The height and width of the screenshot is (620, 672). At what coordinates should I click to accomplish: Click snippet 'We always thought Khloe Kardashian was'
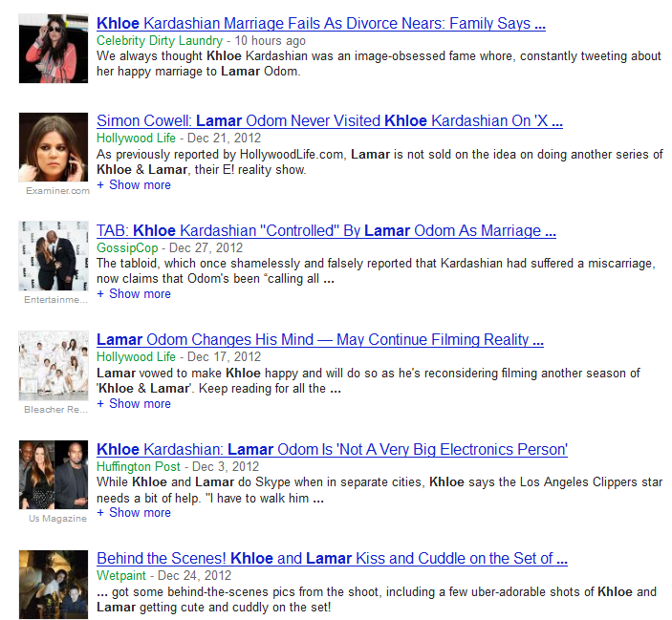point(379,64)
